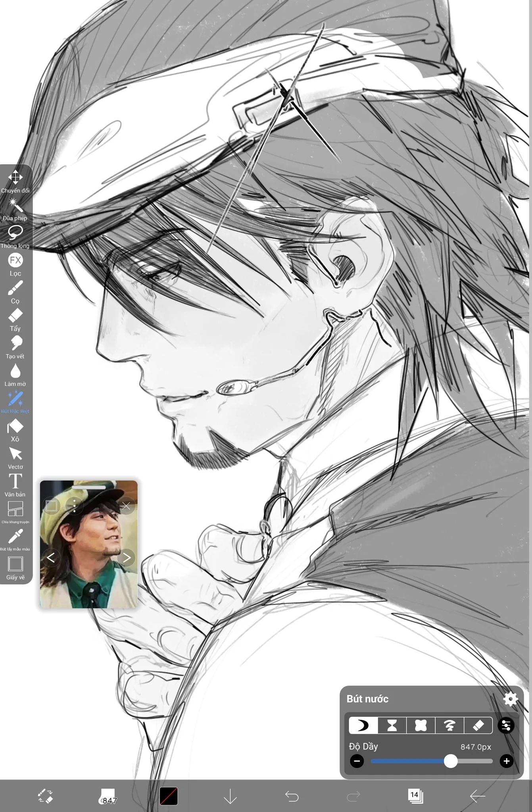This screenshot has width=532, height=812.
Task: Redo the undone stroke
Action: pyautogui.click(x=353, y=796)
